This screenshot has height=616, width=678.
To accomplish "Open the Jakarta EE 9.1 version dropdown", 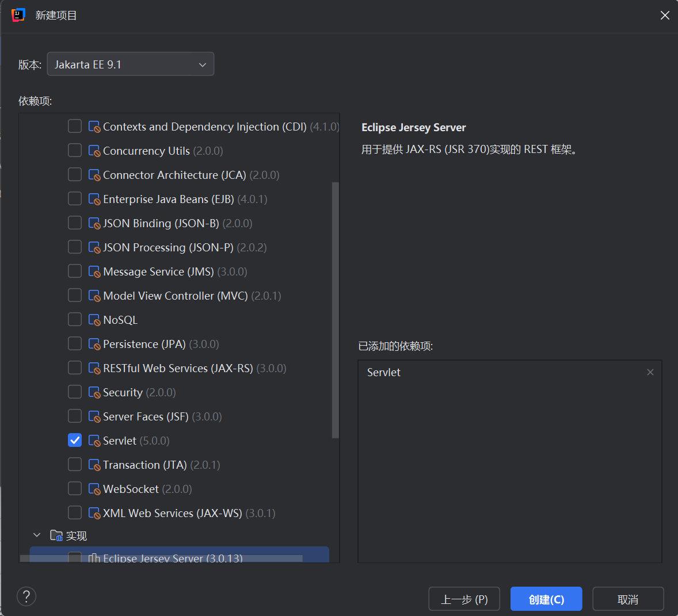I will click(x=131, y=64).
